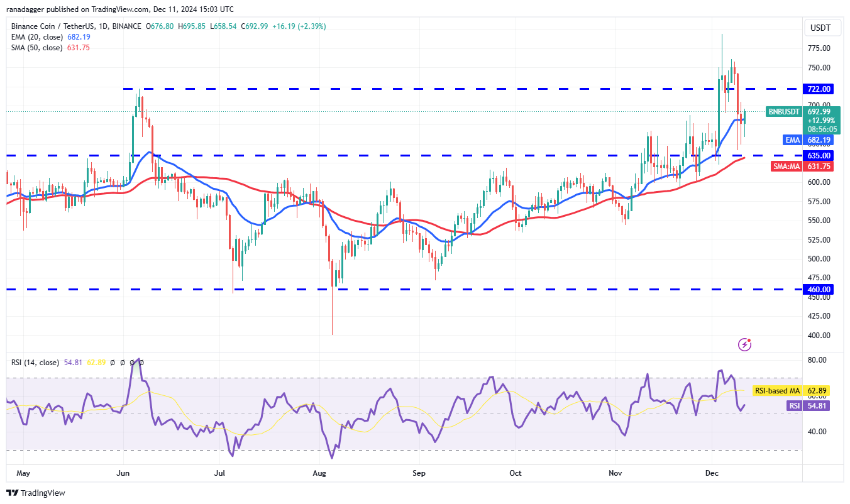Click the 460.00 support price label
The image size is (850, 504).
coord(820,290)
